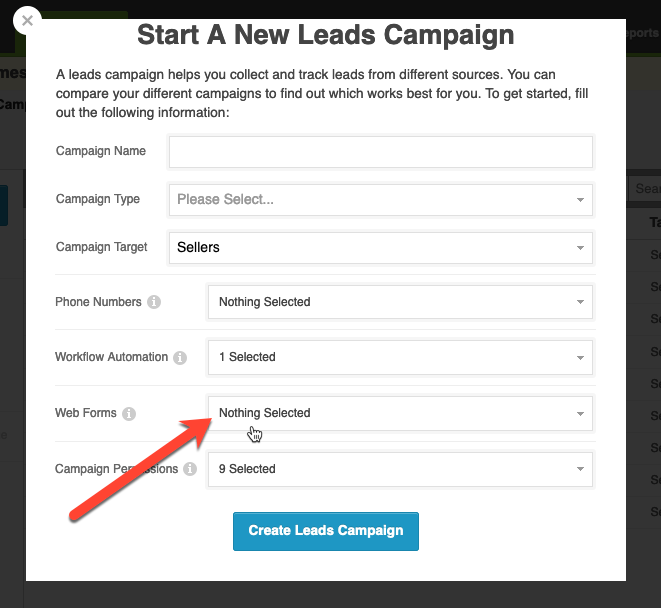Open the Campaign Type dropdown
Image resolution: width=661 pixels, height=608 pixels.
[381, 199]
